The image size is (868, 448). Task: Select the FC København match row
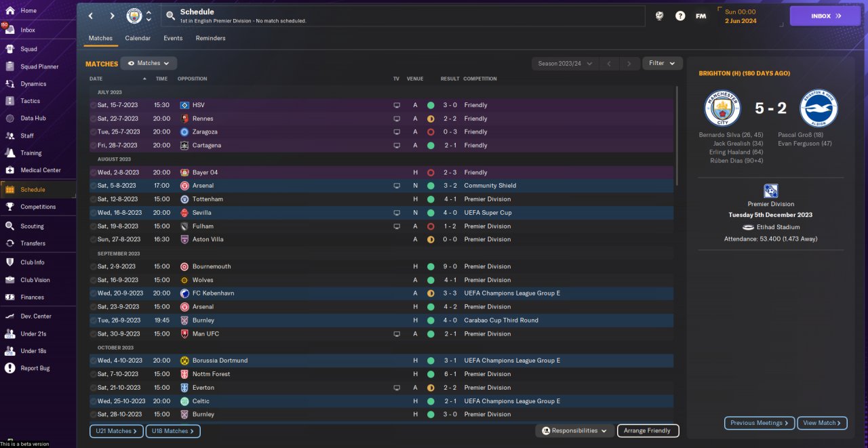[x=382, y=293]
